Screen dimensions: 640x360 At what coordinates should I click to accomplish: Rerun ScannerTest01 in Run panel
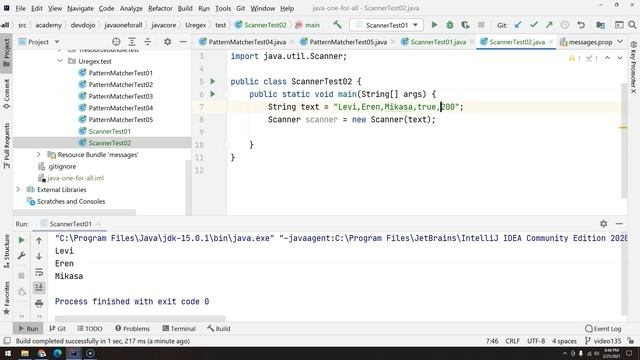(21, 240)
